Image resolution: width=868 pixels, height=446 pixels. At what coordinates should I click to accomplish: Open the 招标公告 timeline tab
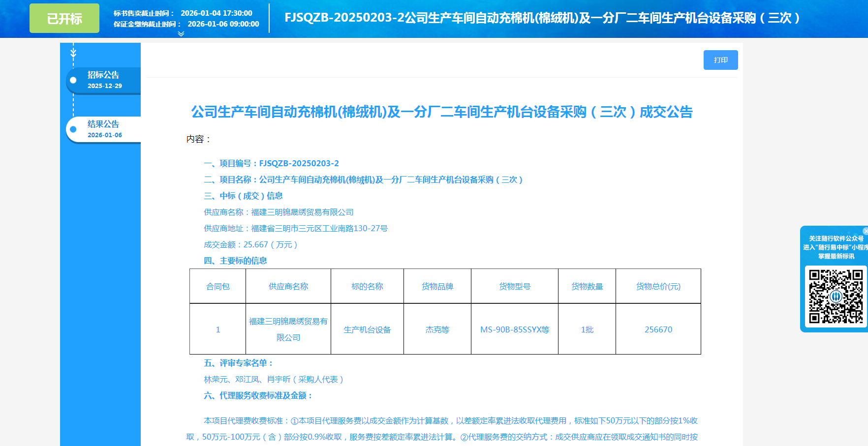(103, 75)
